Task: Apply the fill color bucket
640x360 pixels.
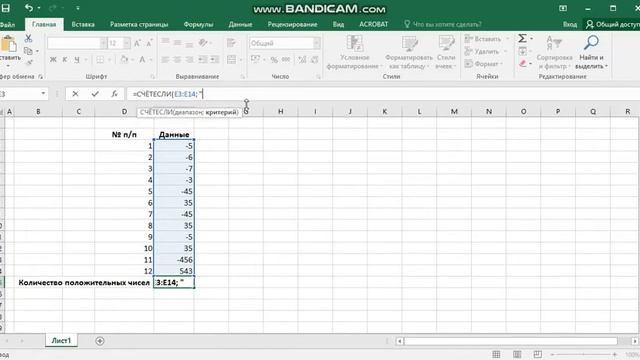Action: point(124,60)
